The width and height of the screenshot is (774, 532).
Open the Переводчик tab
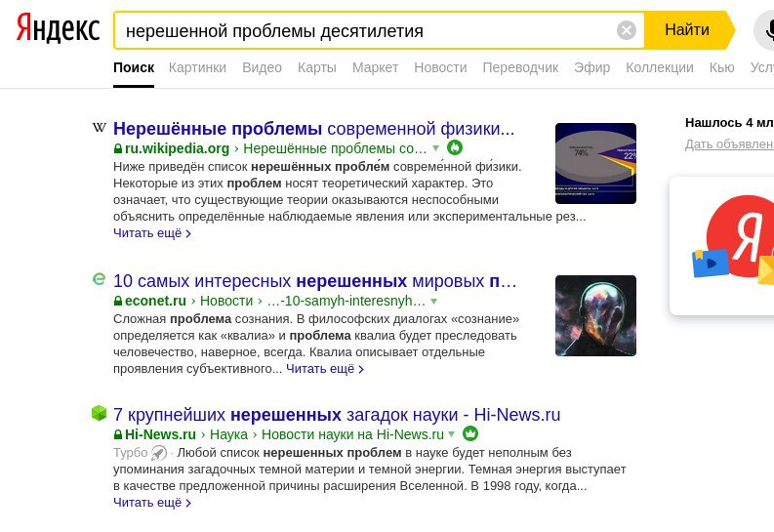click(520, 67)
